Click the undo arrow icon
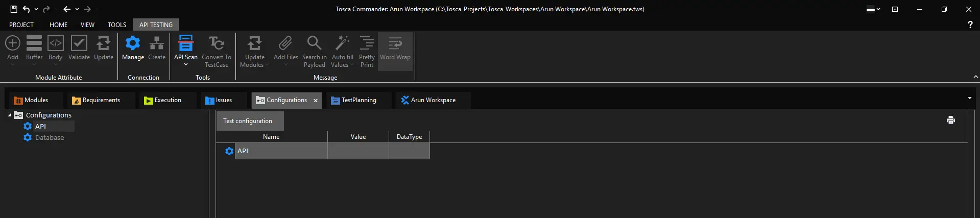Image resolution: width=980 pixels, height=218 pixels. click(27, 9)
